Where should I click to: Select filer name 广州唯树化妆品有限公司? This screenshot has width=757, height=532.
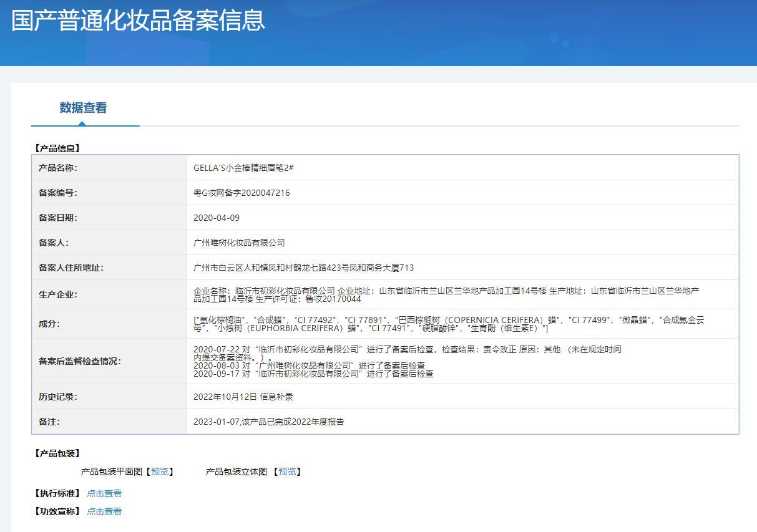click(239, 243)
